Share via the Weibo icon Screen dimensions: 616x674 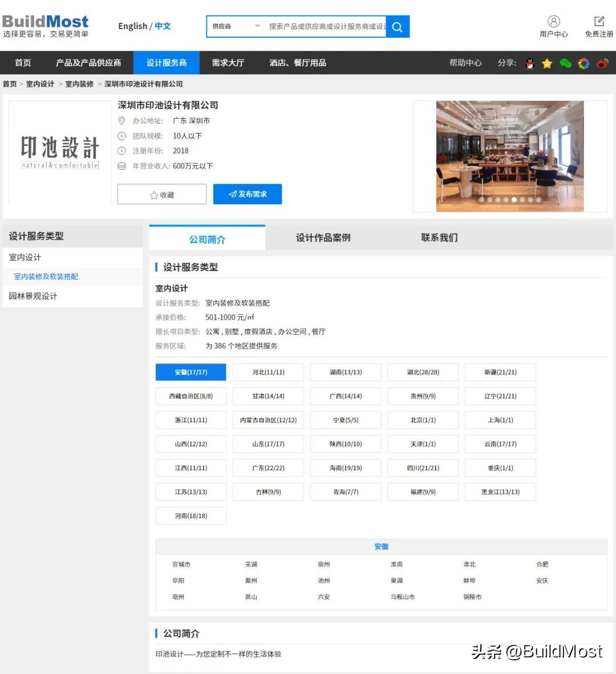[x=602, y=63]
